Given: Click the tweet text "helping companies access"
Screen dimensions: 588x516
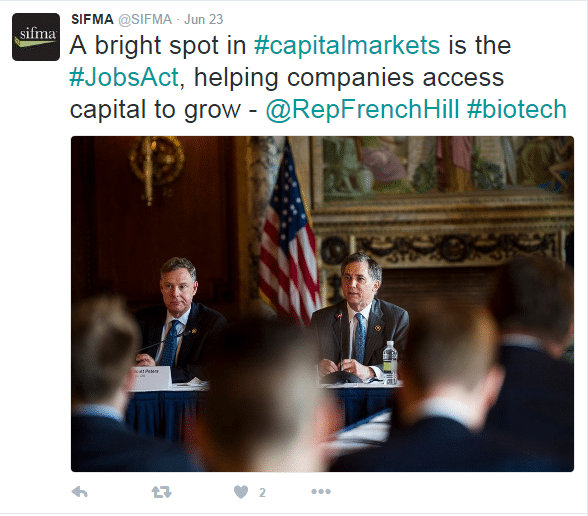Looking at the screenshot, I should [x=349, y=78].
